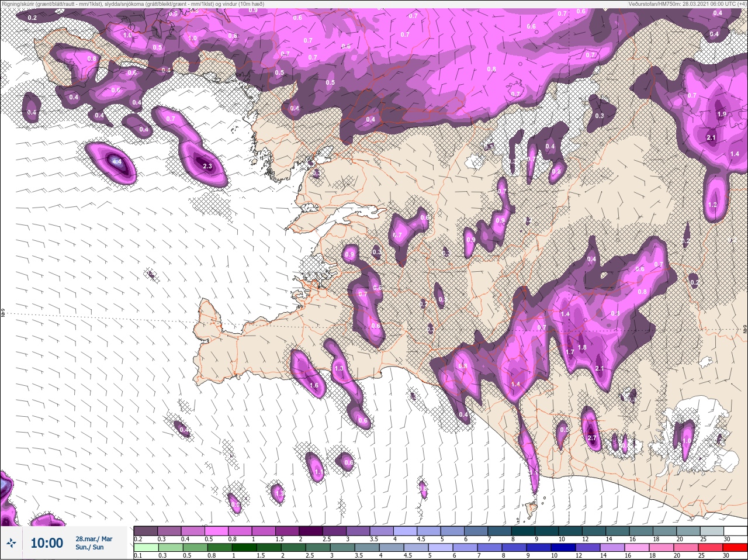Select the 10:00 forecast time label
The height and width of the screenshot is (560, 748).
click(47, 543)
